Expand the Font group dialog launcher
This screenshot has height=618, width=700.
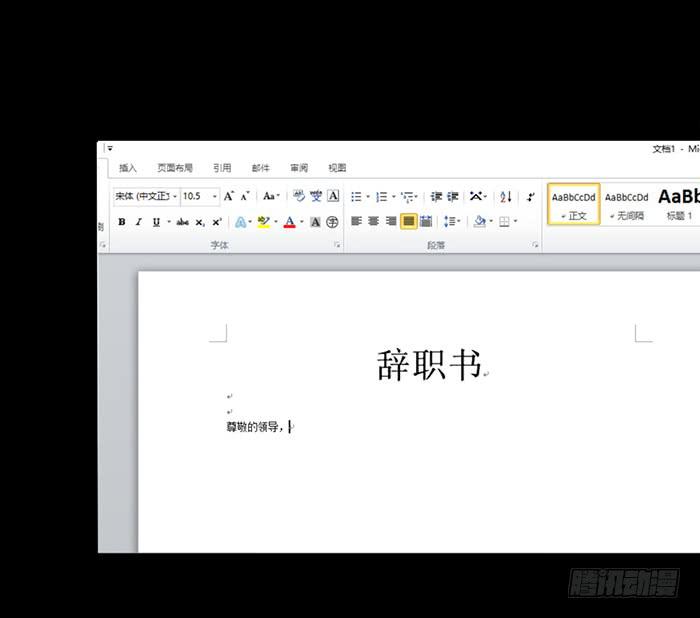coord(337,245)
